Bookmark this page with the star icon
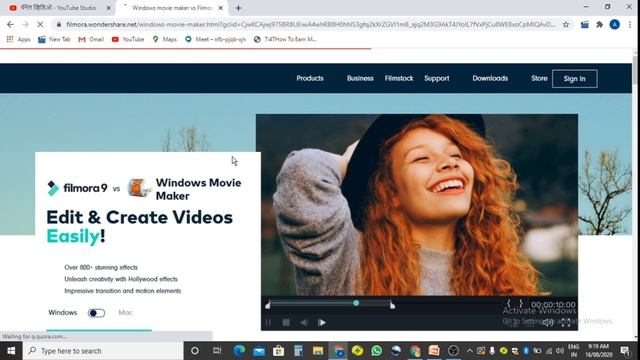This screenshot has width=640, height=360. pyautogui.click(x=566, y=24)
